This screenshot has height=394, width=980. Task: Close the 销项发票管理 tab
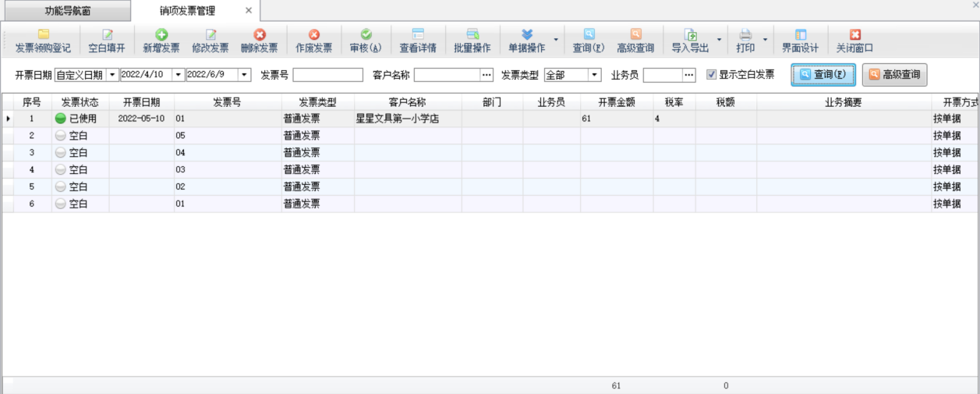pos(249,11)
